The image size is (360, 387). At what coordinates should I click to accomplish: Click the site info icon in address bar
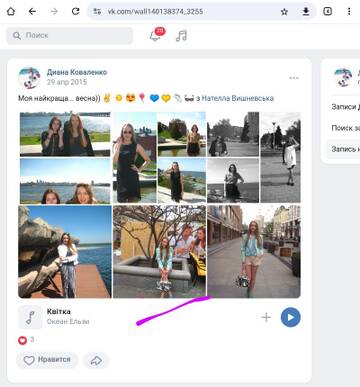tap(97, 11)
